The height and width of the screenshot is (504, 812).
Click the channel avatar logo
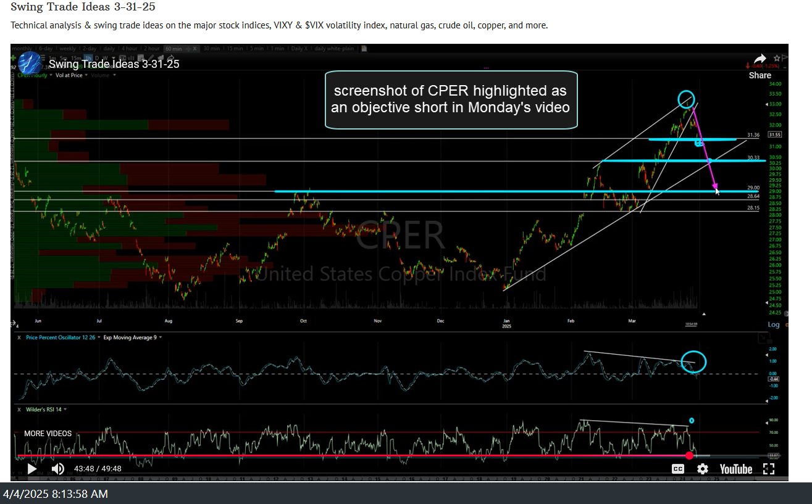pyautogui.click(x=30, y=63)
